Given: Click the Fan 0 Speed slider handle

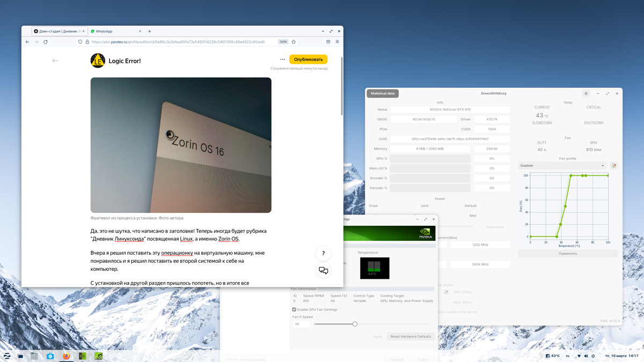Looking at the screenshot, I should [x=355, y=324].
